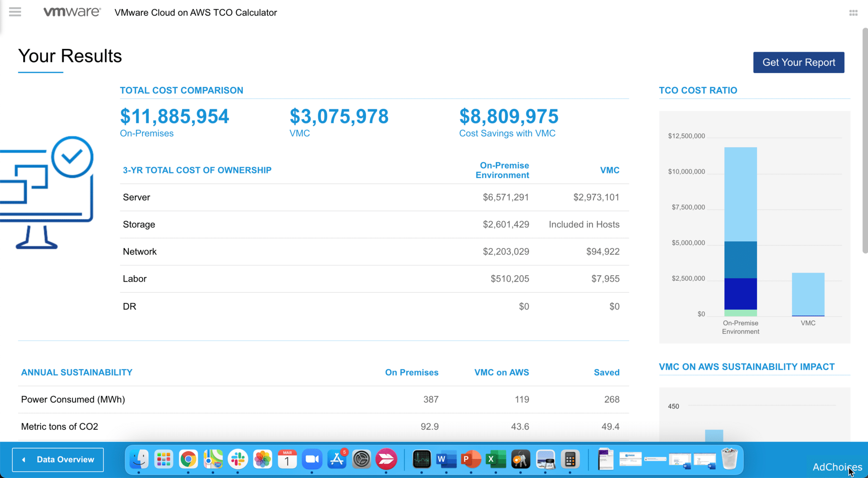Open Zoom from the dock
The image size is (868, 478).
click(312, 459)
